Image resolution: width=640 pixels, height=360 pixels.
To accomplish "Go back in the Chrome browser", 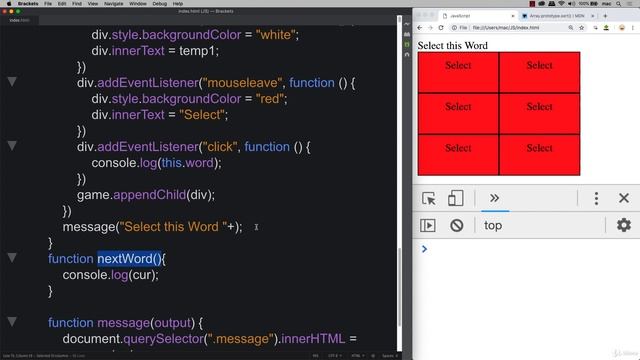I will click(420, 28).
